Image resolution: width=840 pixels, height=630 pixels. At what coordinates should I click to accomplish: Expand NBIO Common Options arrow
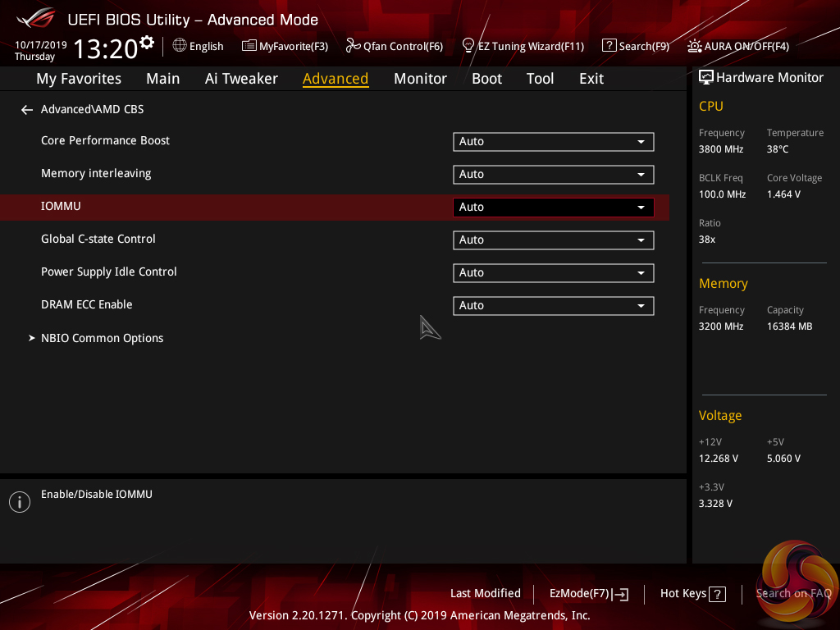[x=32, y=338]
